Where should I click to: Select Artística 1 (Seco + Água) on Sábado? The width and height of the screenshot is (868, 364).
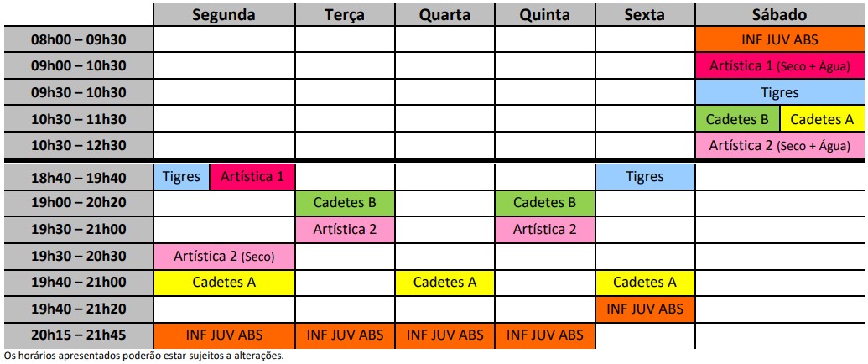coord(781,66)
